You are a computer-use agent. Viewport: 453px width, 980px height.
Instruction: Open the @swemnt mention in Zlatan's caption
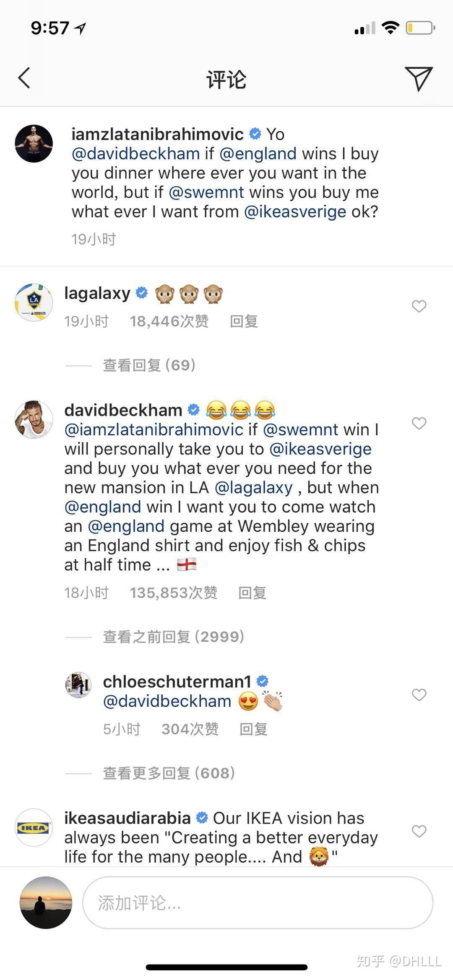coord(206,192)
